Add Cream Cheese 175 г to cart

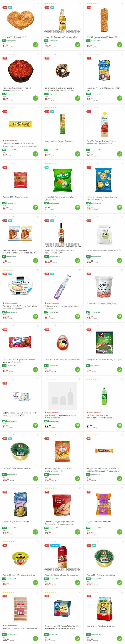click(35, 316)
